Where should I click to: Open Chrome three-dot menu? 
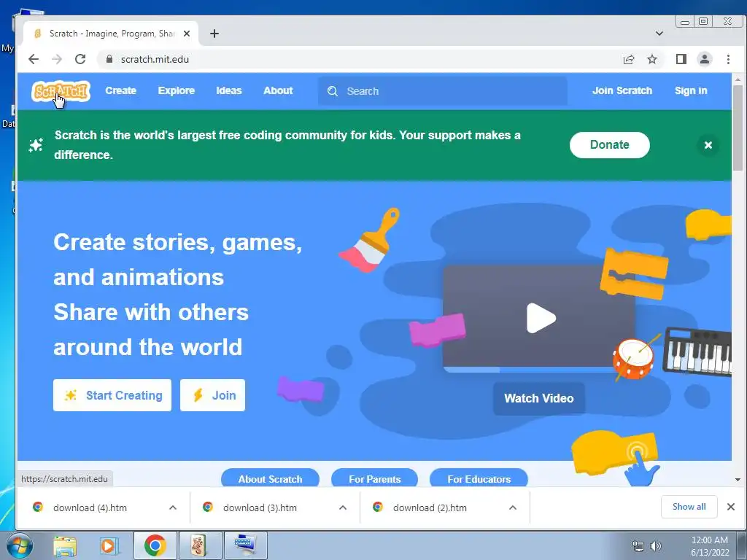pyautogui.click(x=728, y=59)
